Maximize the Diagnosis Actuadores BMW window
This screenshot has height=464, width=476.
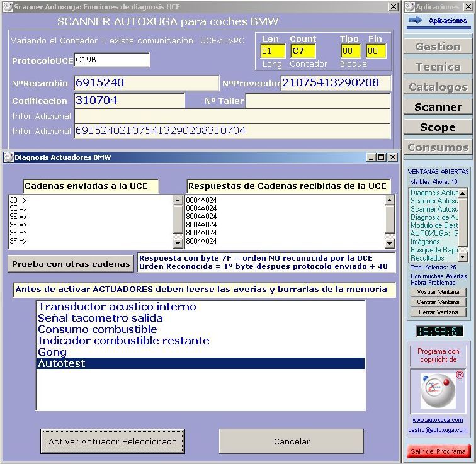[x=382, y=157]
